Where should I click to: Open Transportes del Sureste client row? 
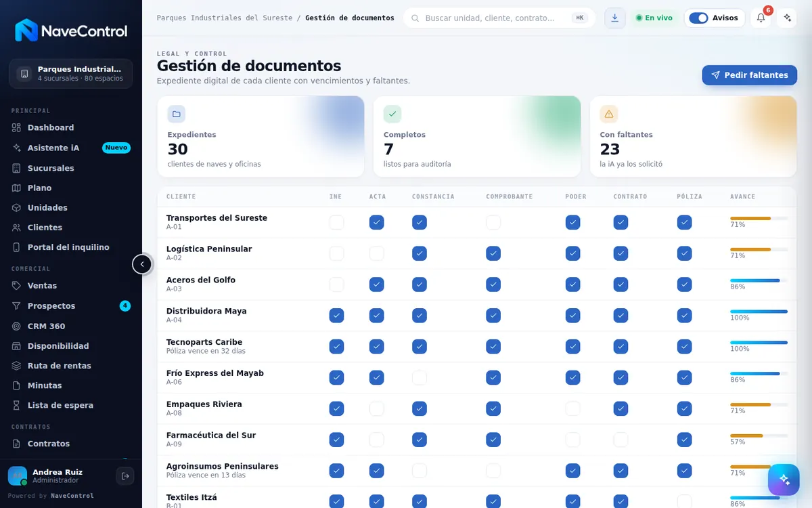476,222
